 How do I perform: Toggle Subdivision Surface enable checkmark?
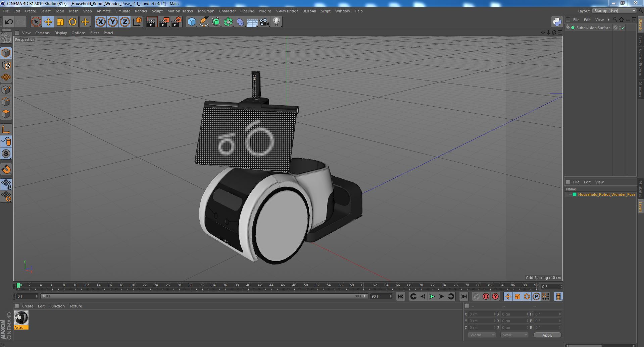(623, 28)
